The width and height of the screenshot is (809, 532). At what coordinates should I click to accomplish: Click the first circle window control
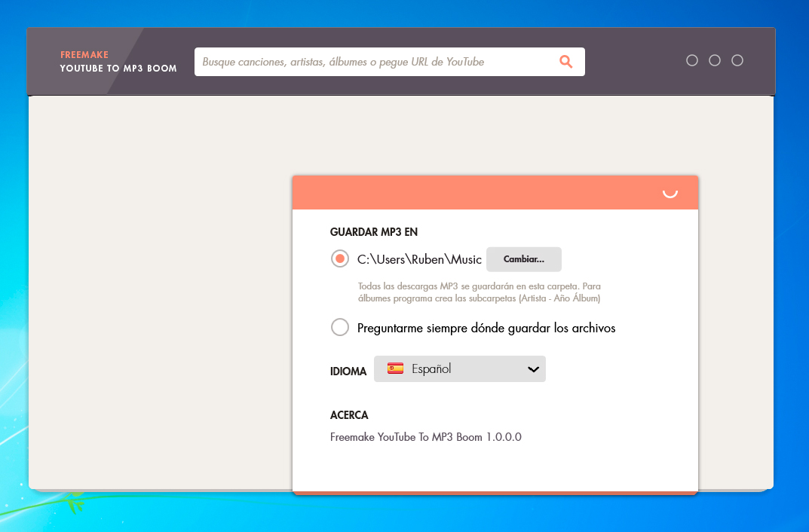pyautogui.click(x=692, y=61)
